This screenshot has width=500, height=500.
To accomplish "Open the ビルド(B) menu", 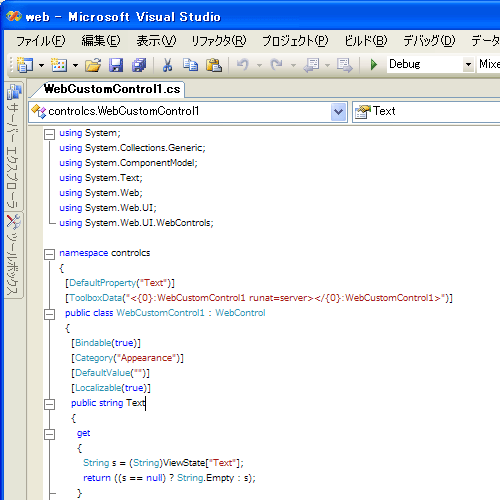I will pos(366,41).
